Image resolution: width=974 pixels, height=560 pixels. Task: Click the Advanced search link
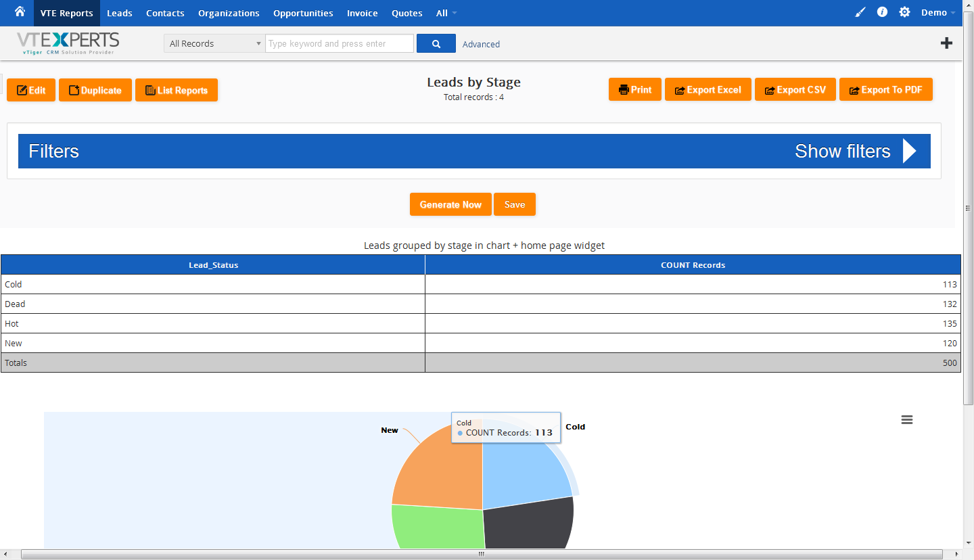coord(481,44)
